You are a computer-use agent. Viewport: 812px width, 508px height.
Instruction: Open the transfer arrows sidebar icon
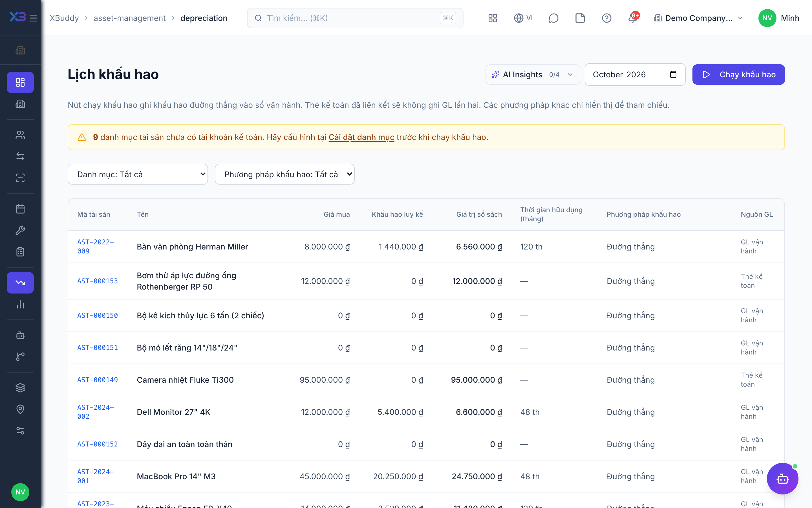tap(20, 156)
